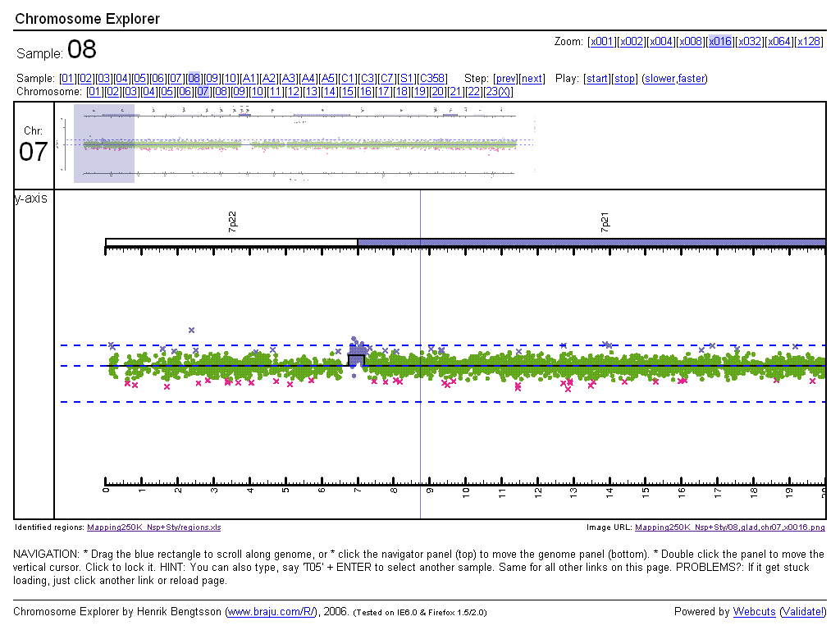Viewport: 840px width, 630px height.
Task: Open the image URL png link
Action: click(x=729, y=527)
